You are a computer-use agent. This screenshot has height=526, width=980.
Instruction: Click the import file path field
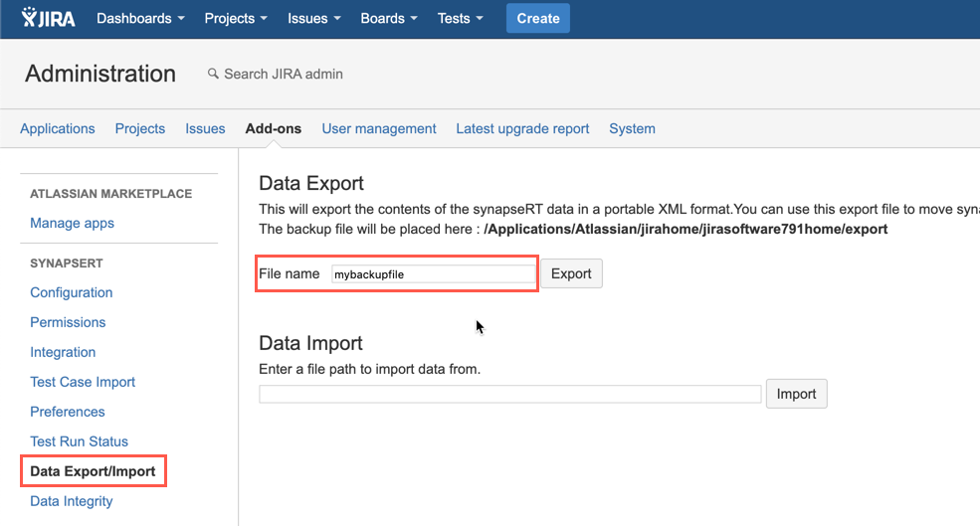pyautogui.click(x=509, y=395)
